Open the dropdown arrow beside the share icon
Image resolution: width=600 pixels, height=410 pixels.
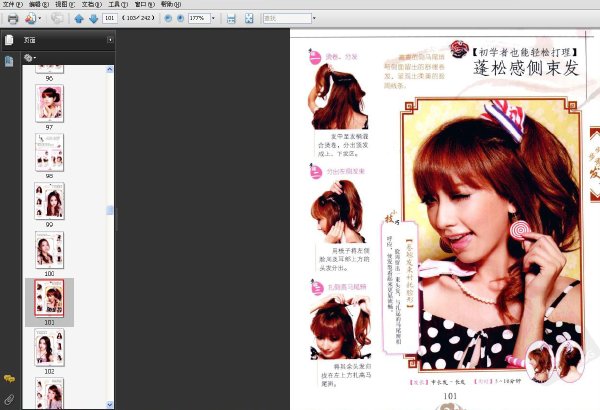40,18
